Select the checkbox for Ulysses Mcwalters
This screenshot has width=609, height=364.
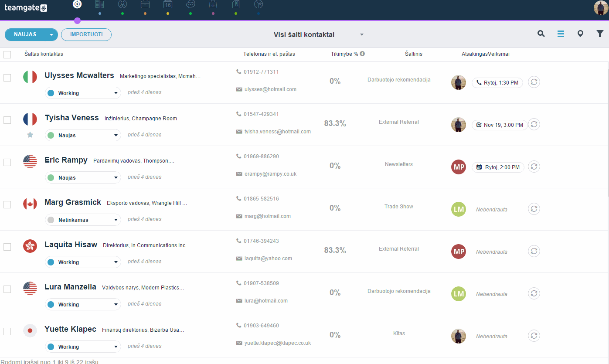(7, 78)
